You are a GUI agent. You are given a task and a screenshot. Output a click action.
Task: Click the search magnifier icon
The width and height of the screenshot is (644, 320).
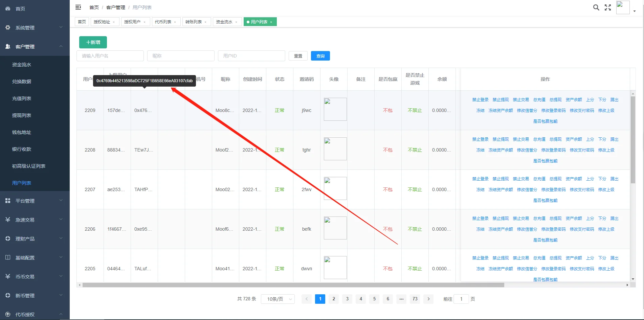pyautogui.click(x=596, y=7)
